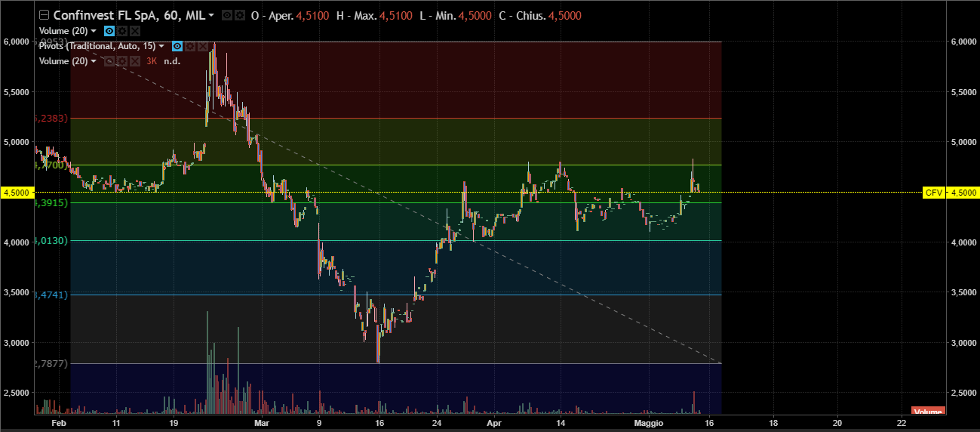The image size is (980, 432).
Task: Remove the first Volume (20) indicator
Action: click(134, 31)
